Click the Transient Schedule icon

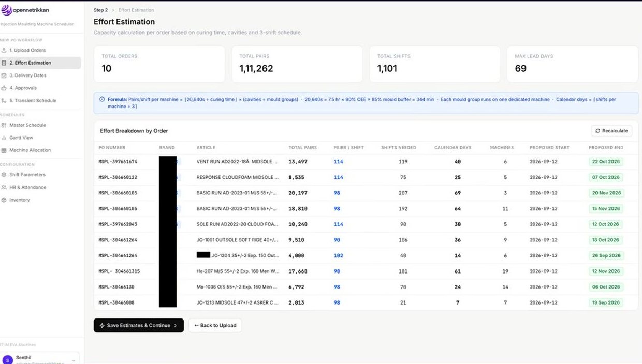4,101
